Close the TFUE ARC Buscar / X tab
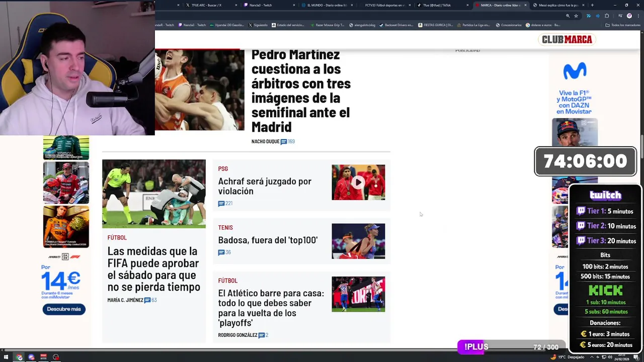The width and height of the screenshot is (644, 362). click(x=236, y=5)
